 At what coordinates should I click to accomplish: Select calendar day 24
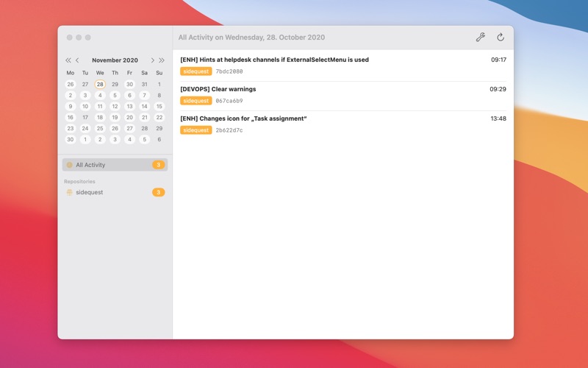tap(85, 128)
